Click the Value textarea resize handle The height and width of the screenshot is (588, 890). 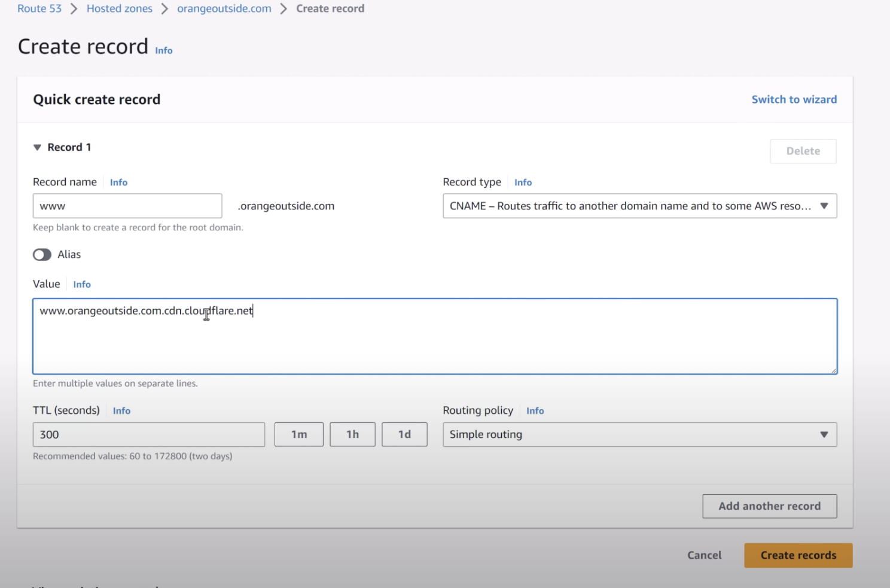point(833,370)
